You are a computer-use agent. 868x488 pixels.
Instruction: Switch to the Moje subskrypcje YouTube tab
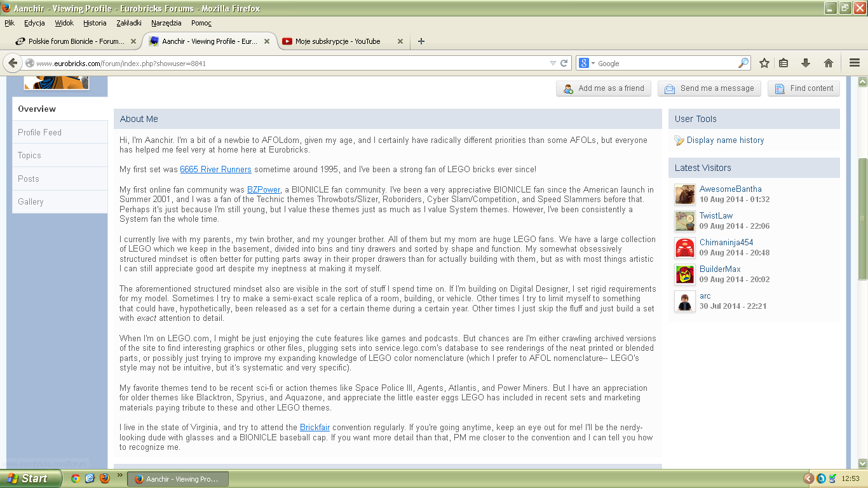pyautogui.click(x=342, y=41)
